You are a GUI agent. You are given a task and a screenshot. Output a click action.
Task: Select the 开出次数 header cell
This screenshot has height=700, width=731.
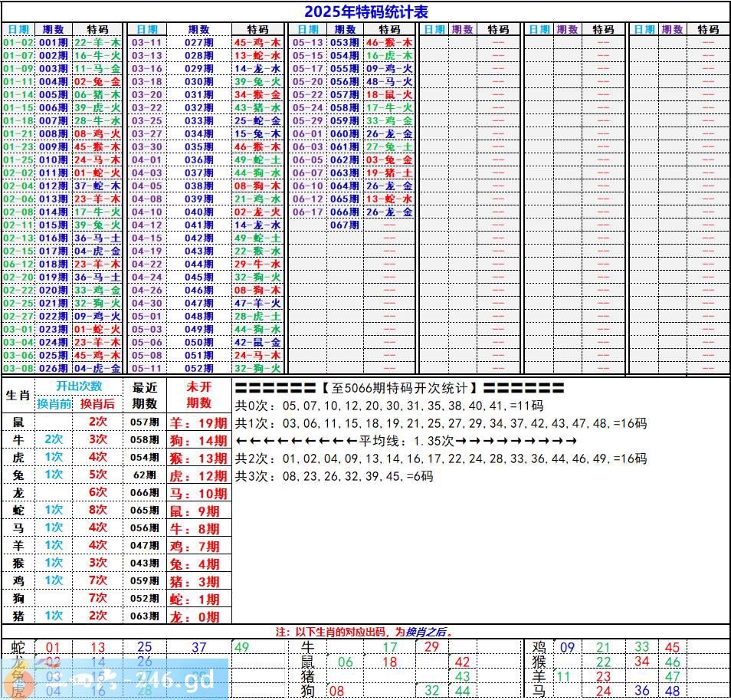pos(79,386)
